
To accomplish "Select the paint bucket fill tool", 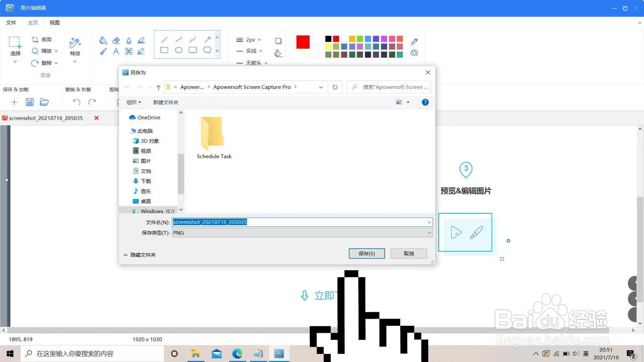I will tap(103, 40).
